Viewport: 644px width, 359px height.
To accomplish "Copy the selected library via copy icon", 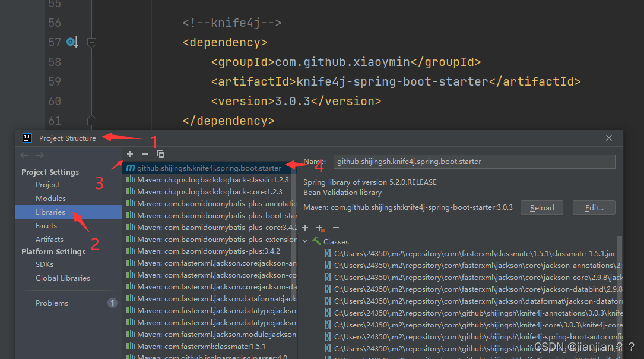I will [161, 154].
